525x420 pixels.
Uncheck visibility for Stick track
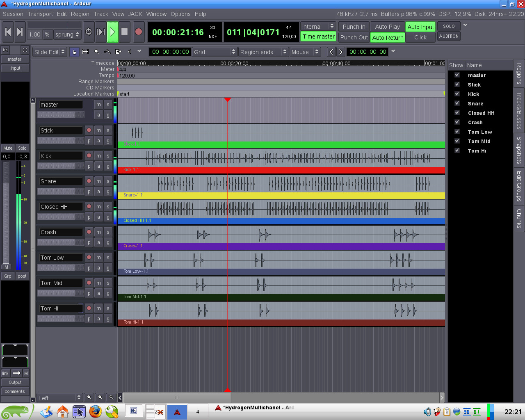457,84
